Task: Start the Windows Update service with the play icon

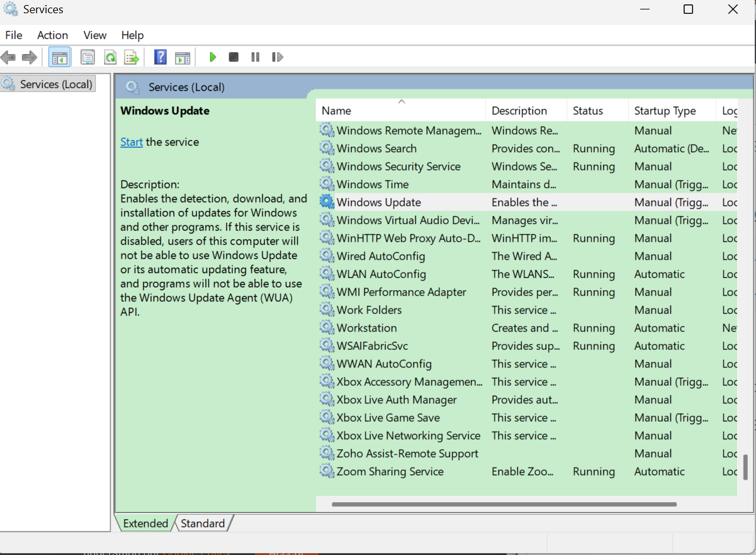Action: click(x=212, y=57)
